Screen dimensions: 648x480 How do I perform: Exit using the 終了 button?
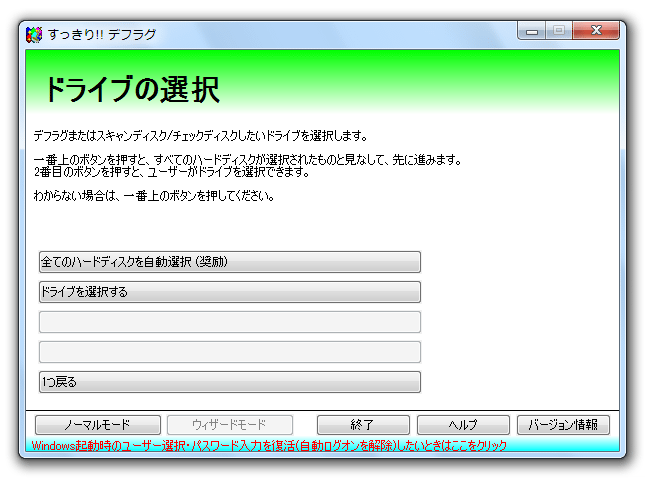pos(363,425)
